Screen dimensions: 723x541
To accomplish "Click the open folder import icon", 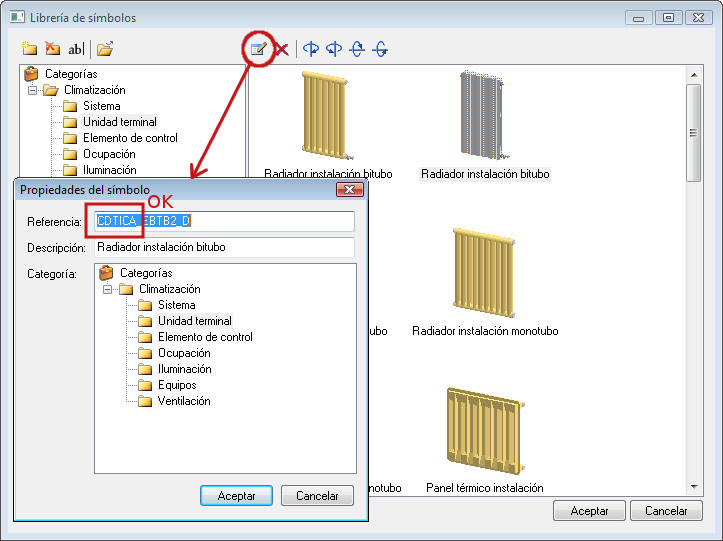I will tap(105, 48).
